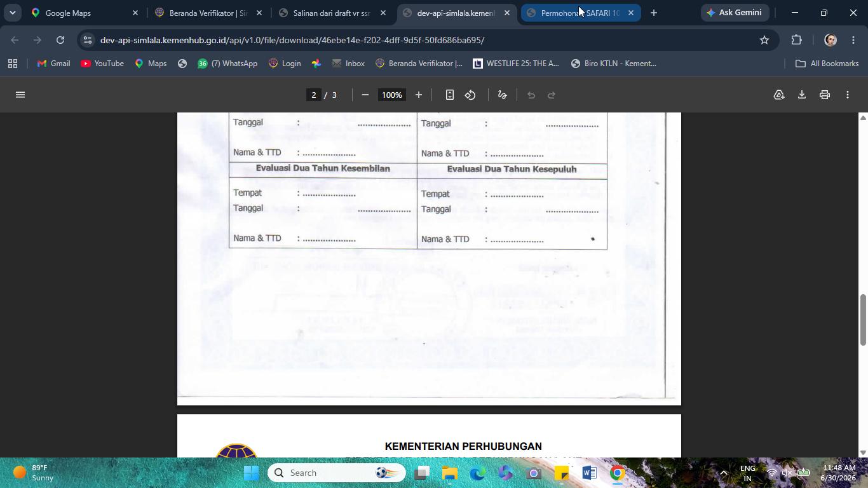
Task: Click the undo arrow in PDF toolbar
Action: [531, 95]
